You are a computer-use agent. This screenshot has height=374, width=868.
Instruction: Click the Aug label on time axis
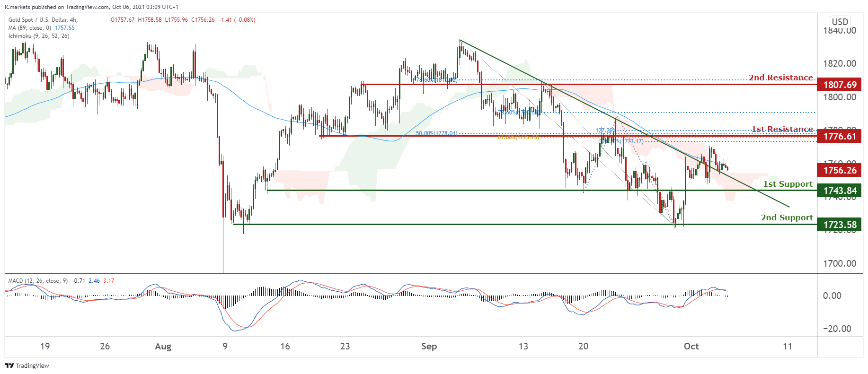point(163,346)
